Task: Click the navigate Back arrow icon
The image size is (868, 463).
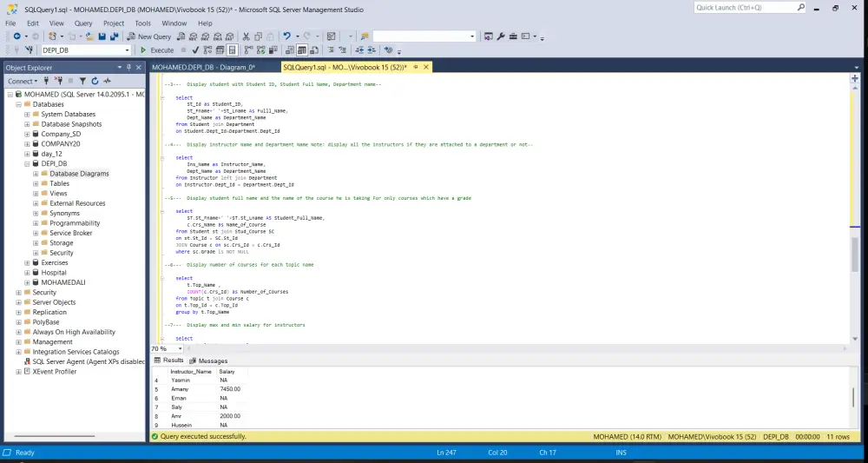Action: coord(17,36)
